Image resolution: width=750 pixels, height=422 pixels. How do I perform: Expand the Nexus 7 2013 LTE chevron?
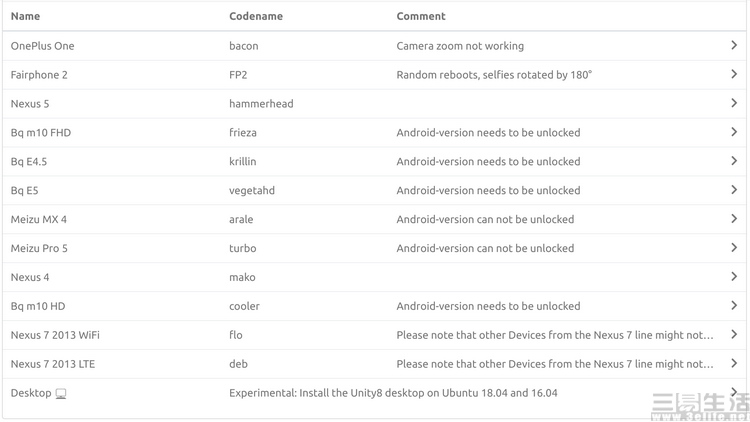734,363
